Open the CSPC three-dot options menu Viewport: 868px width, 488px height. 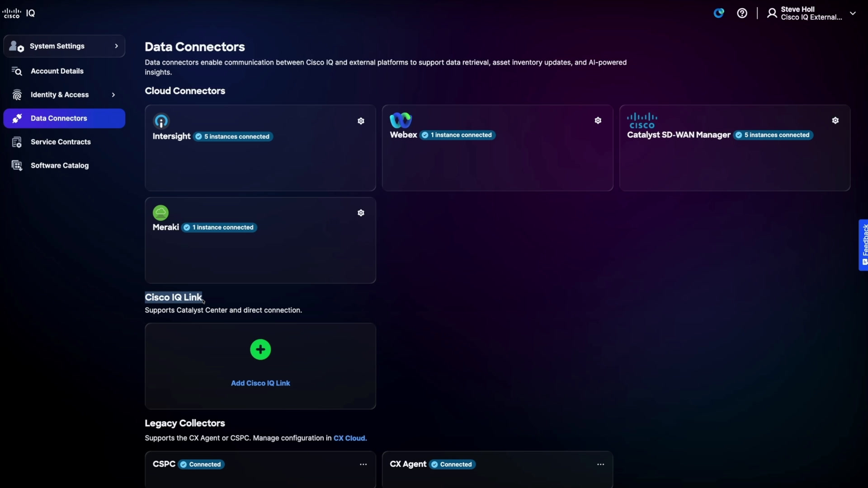pos(363,465)
